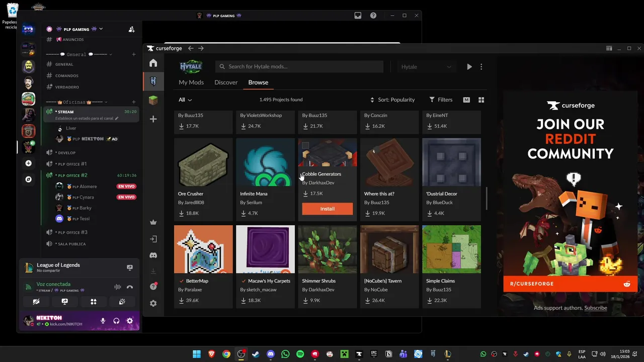Viewport: 644px width, 362px height.
Task: Open Spotify from the taskbar
Action: pos(300,354)
